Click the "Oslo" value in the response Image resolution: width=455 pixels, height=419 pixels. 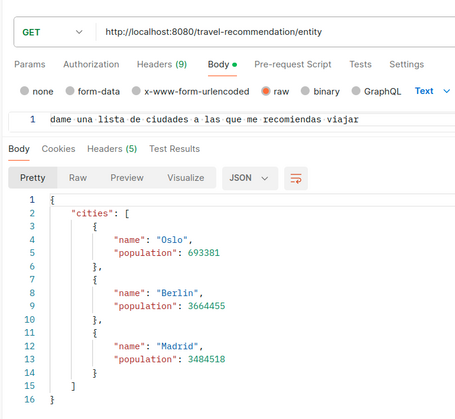[x=172, y=240]
